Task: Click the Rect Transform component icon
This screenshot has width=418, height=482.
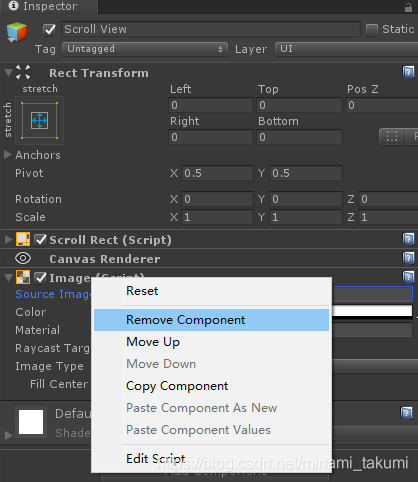Action: point(23,72)
